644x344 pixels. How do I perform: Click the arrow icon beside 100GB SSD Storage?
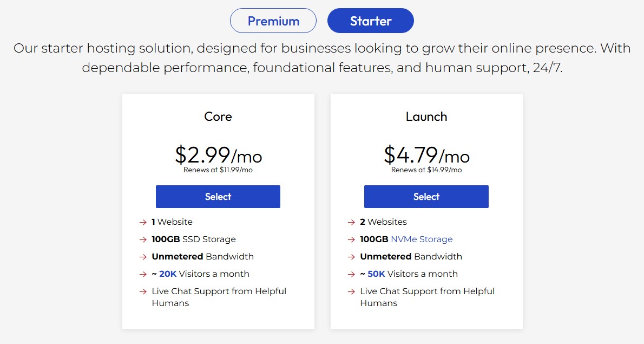point(143,239)
